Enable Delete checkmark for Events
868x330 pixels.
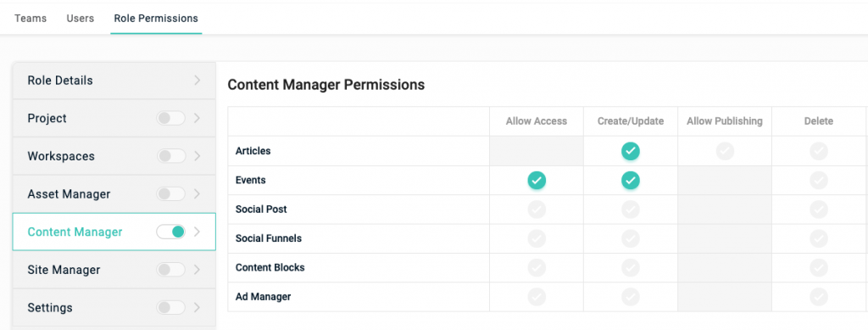(819, 180)
